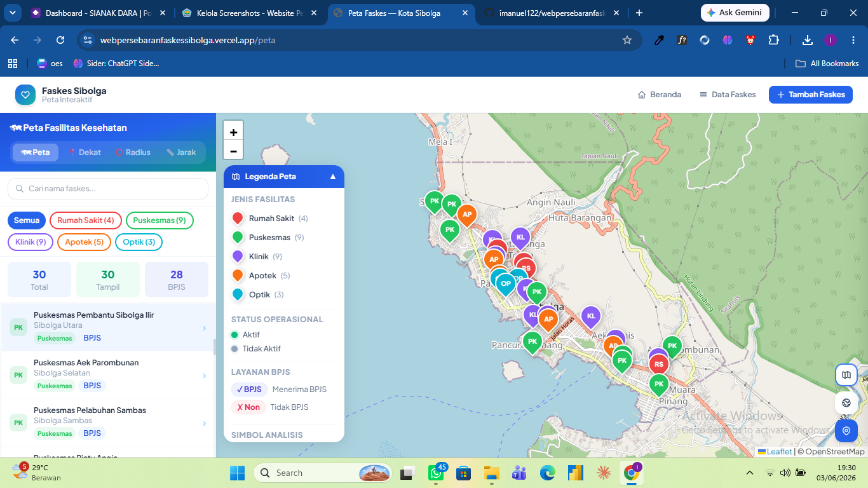Go back with browser back arrow
The height and width of the screenshot is (488, 868).
coord(15,40)
